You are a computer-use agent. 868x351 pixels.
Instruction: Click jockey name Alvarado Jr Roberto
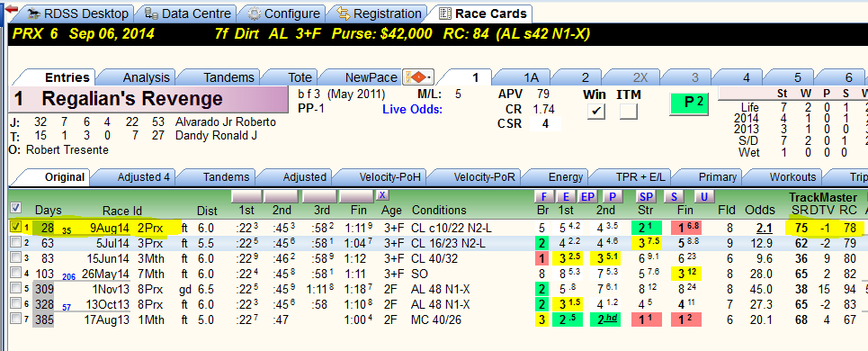[225, 121]
